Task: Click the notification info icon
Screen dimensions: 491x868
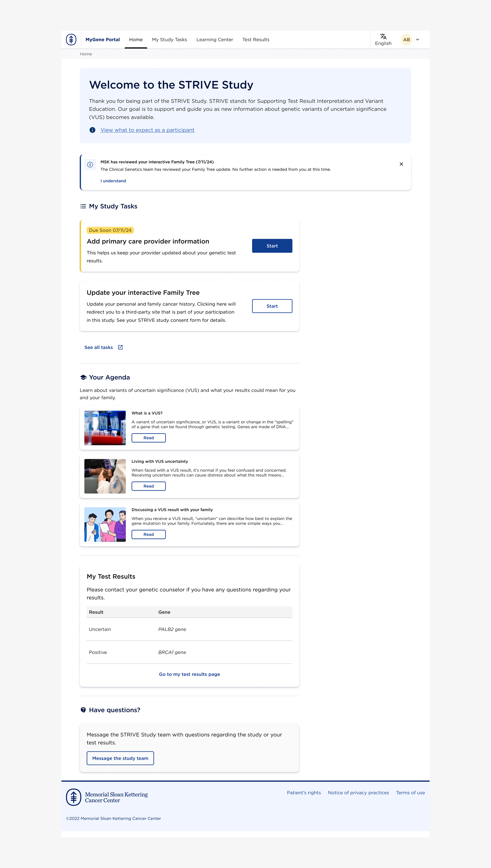Action: coord(90,164)
